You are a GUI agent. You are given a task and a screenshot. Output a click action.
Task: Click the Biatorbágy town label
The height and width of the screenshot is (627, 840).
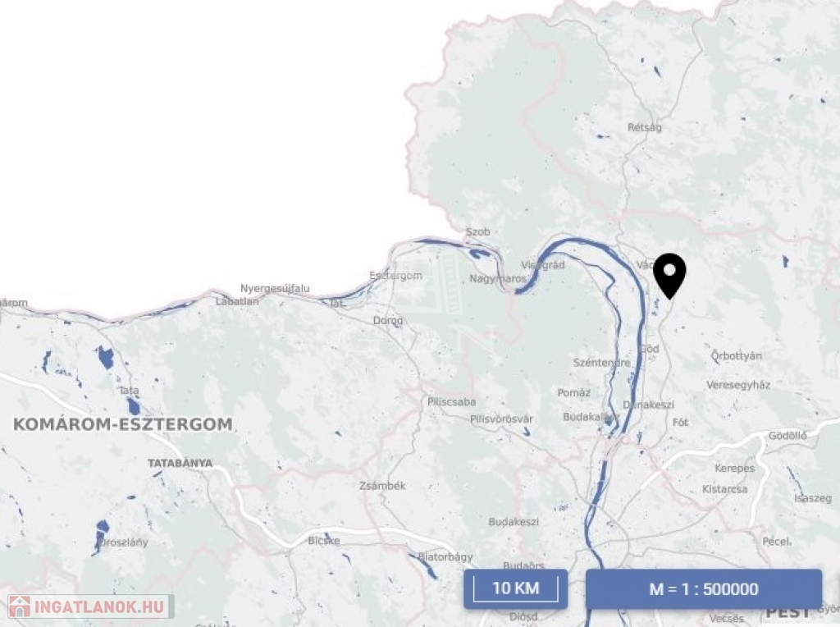point(445,556)
